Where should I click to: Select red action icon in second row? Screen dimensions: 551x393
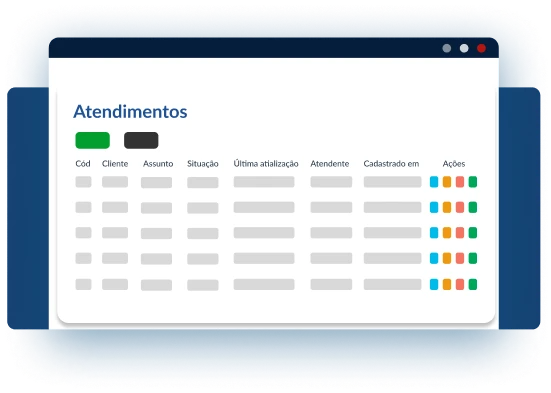[x=460, y=207]
